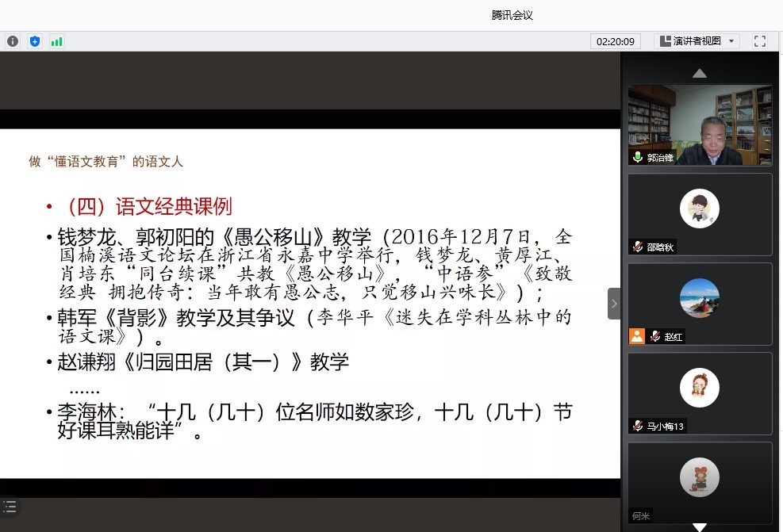Enter fullscreen with the top-right icon
Image resolution: width=783 pixels, height=532 pixels.
(758, 40)
